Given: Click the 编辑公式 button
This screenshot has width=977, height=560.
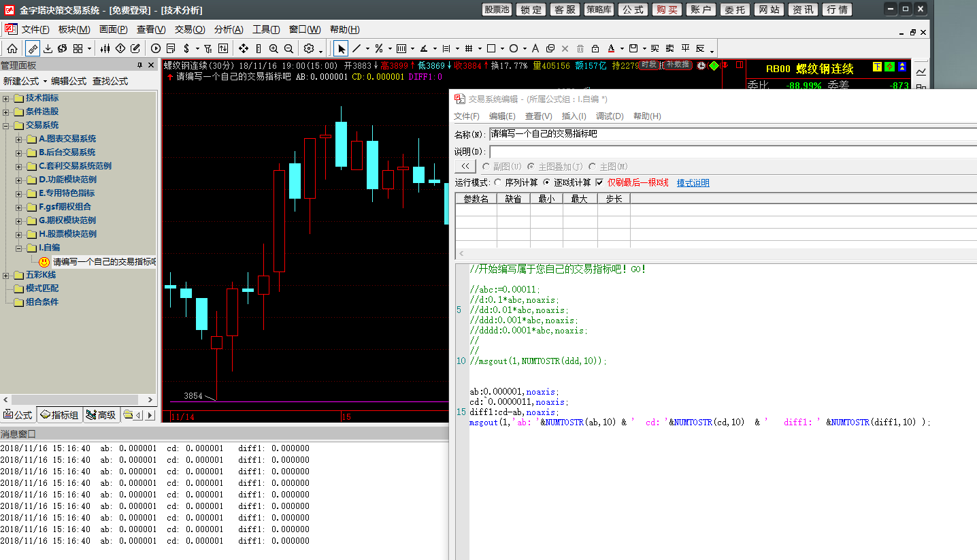Looking at the screenshot, I should tap(69, 81).
